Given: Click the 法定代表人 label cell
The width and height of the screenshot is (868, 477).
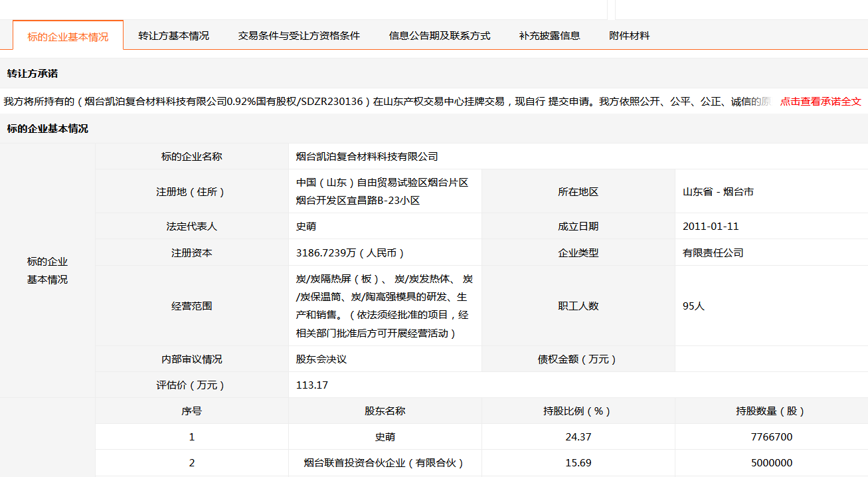Looking at the screenshot, I should (192, 227).
